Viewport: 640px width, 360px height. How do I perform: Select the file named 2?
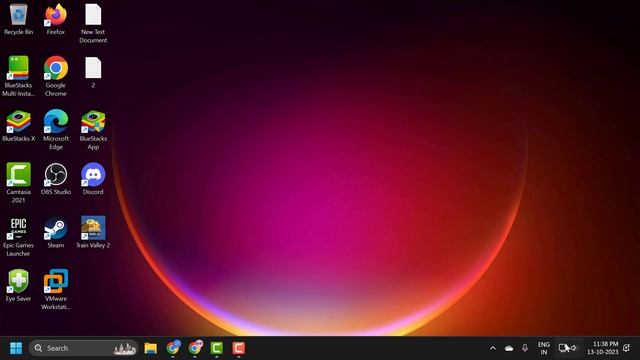pos(93,73)
